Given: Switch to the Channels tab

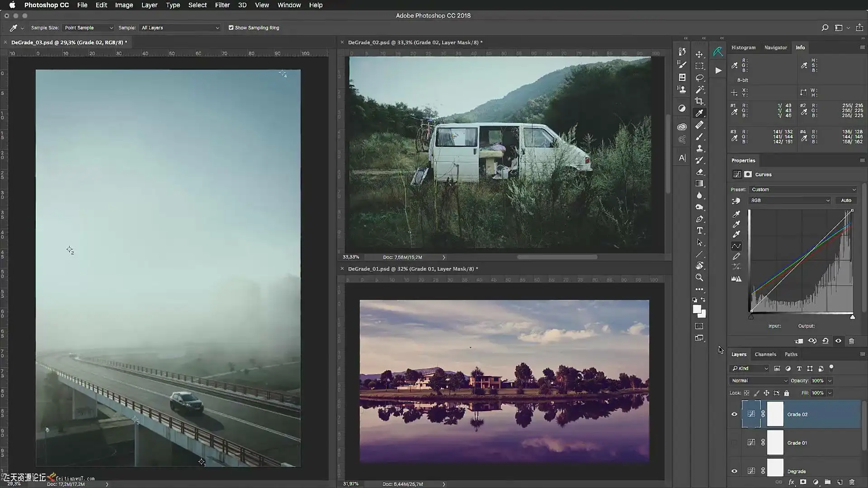Looking at the screenshot, I should point(765,354).
